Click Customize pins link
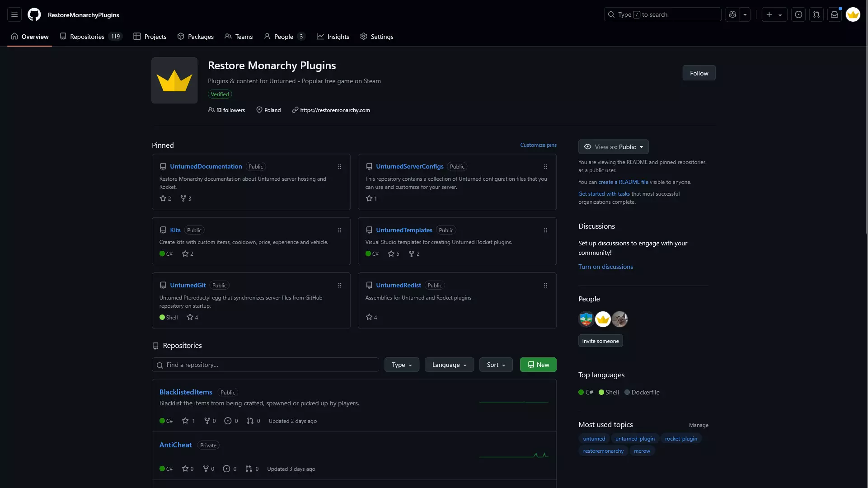This screenshot has height=488, width=868. 538,145
